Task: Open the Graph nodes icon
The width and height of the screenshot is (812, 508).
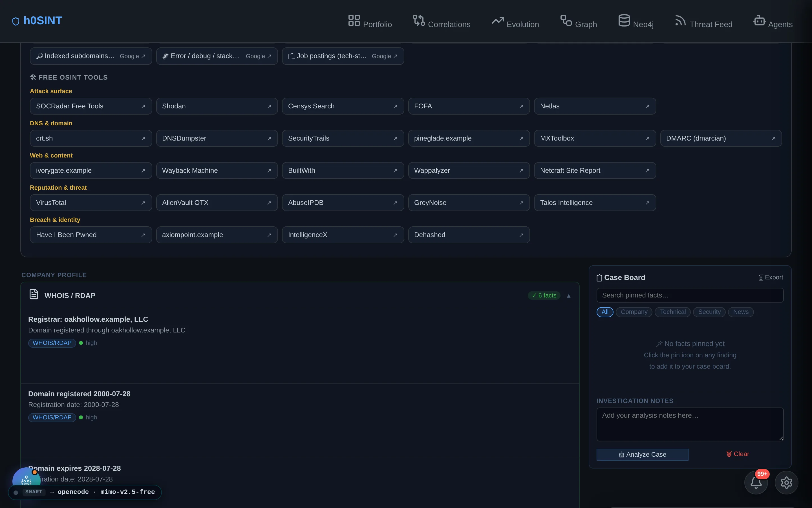Action: (x=566, y=20)
